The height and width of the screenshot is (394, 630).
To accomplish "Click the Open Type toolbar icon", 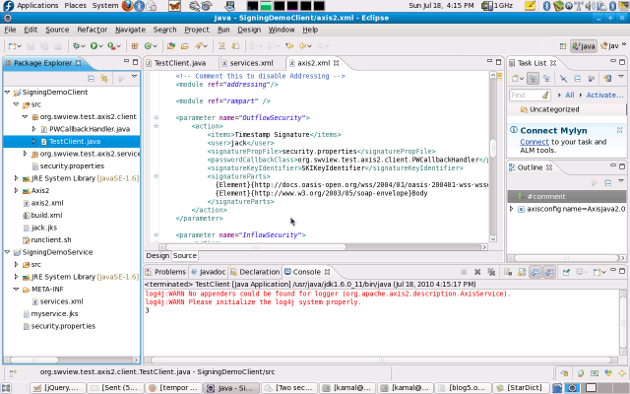I will tap(171, 46).
